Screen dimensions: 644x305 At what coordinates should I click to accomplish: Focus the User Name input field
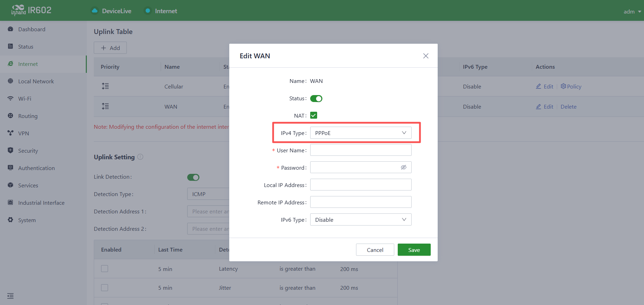point(361,150)
